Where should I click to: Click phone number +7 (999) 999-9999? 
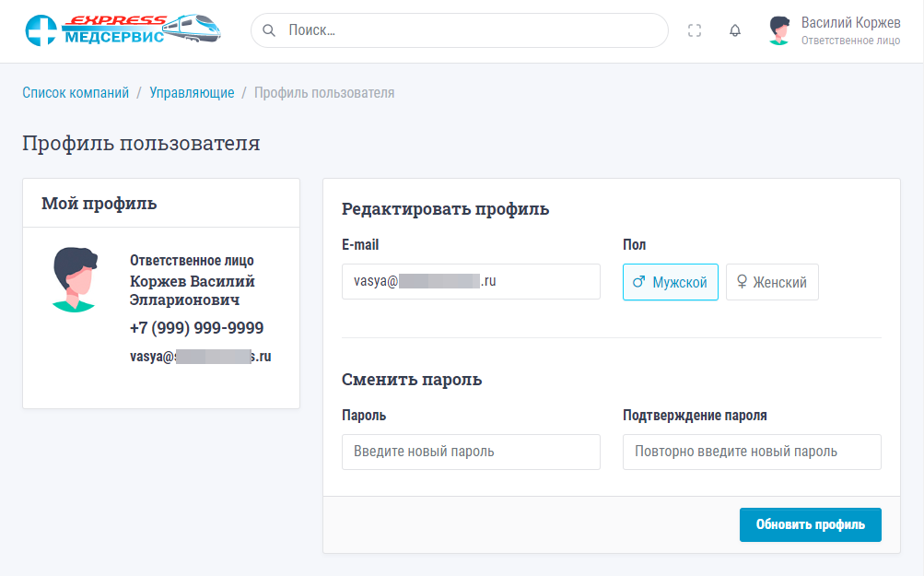click(196, 328)
